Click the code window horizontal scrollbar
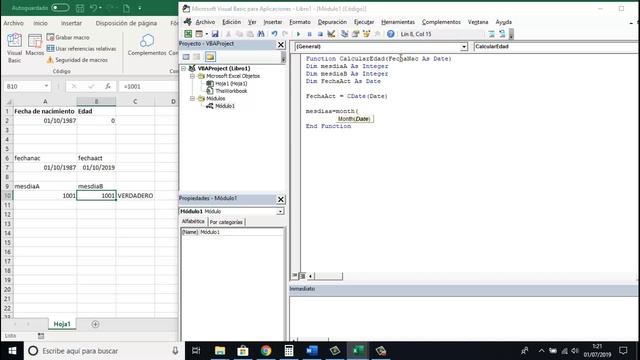Screen dimensions: 640x360 pyautogui.click(x=328, y=276)
